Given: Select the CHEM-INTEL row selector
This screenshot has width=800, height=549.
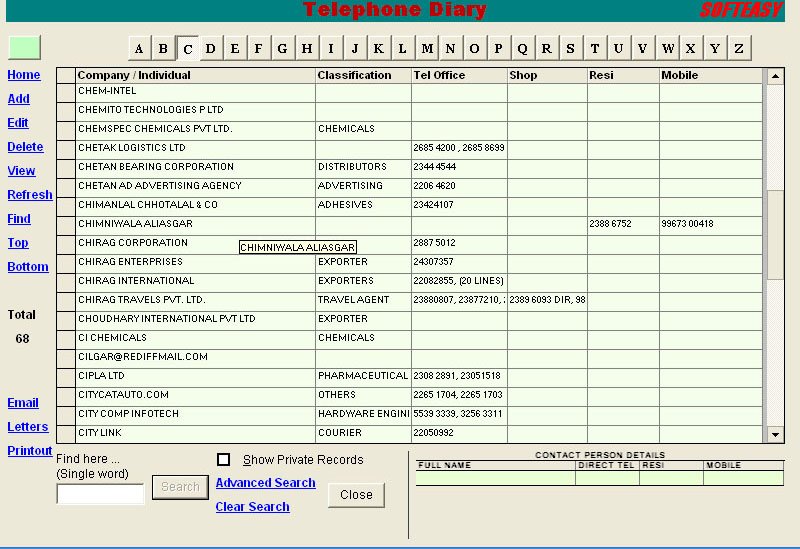Looking at the screenshot, I should (66, 92).
